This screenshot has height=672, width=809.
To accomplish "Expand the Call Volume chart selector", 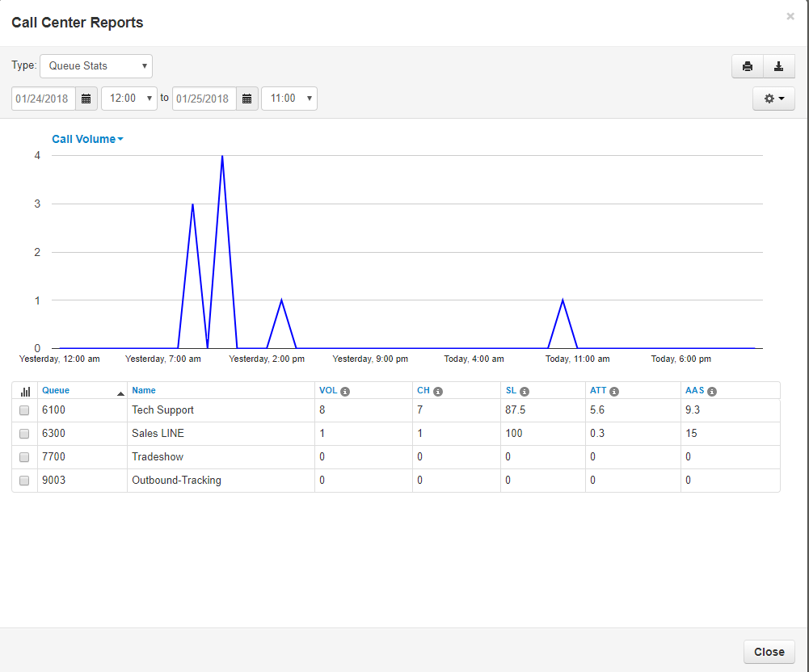I will tap(87, 139).
